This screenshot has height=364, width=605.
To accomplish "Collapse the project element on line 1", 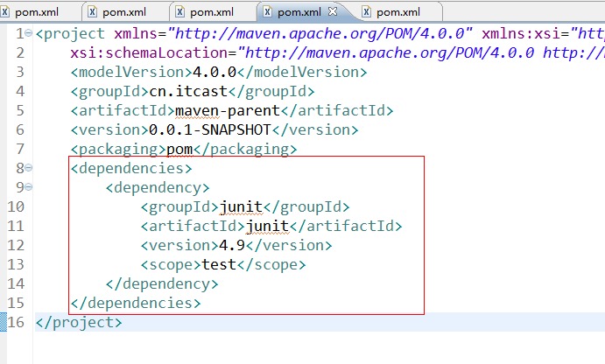I will [30, 32].
